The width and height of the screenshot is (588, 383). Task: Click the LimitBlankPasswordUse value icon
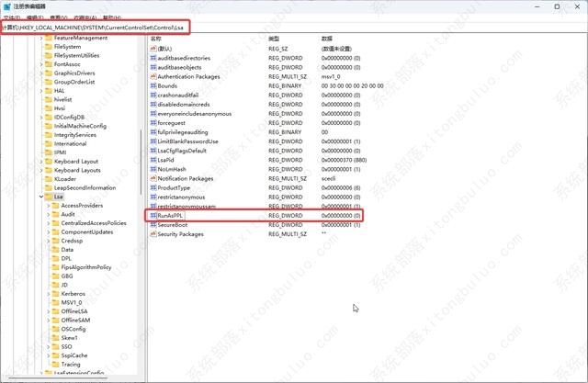coord(153,141)
